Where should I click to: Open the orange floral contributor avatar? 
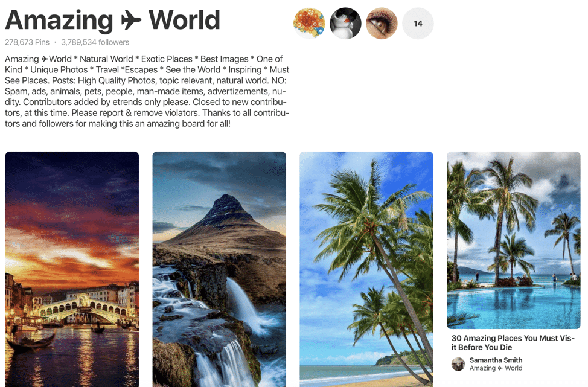[309, 24]
